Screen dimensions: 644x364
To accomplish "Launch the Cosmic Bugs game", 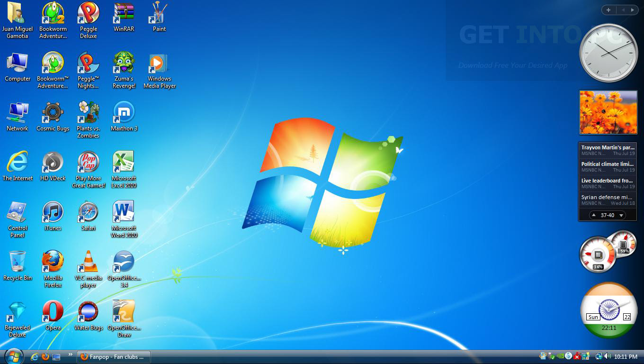I will click(x=53, y=117).
